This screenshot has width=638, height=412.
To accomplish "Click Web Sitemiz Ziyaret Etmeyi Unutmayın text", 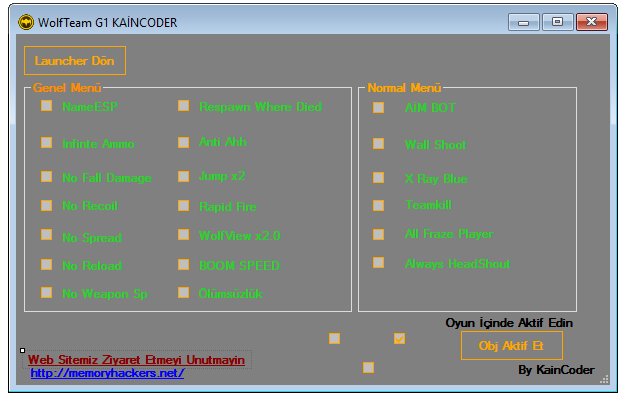I will (x=136, y=360).
